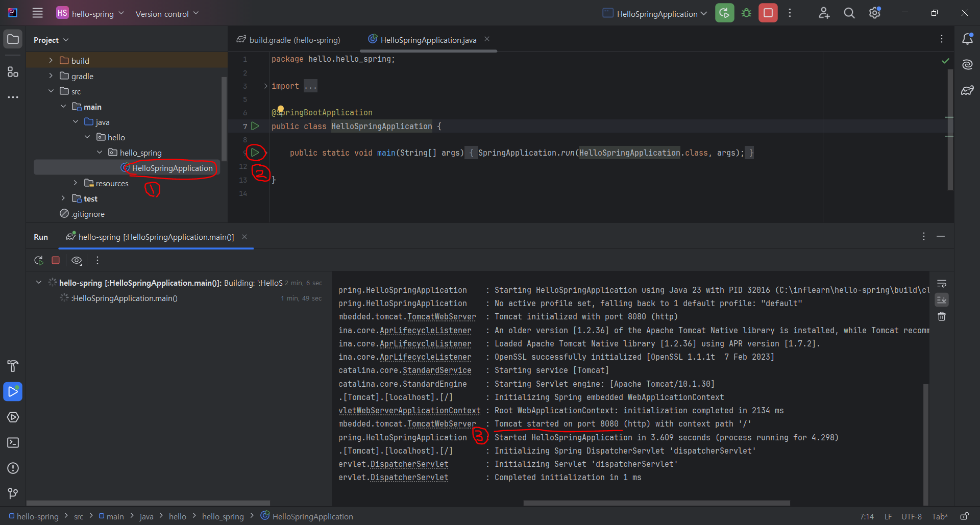Open the editor tabs more options menu

tap(942, 39)
